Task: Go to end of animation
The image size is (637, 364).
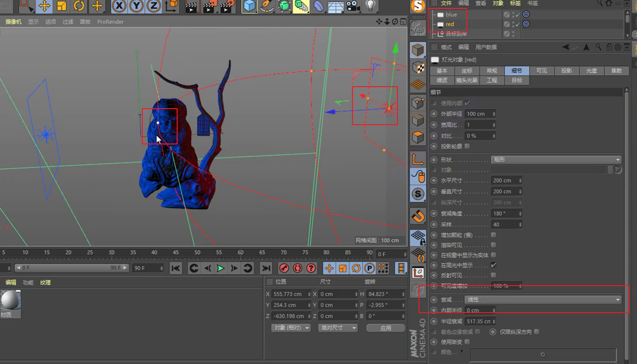Action: tap(266, 268)
